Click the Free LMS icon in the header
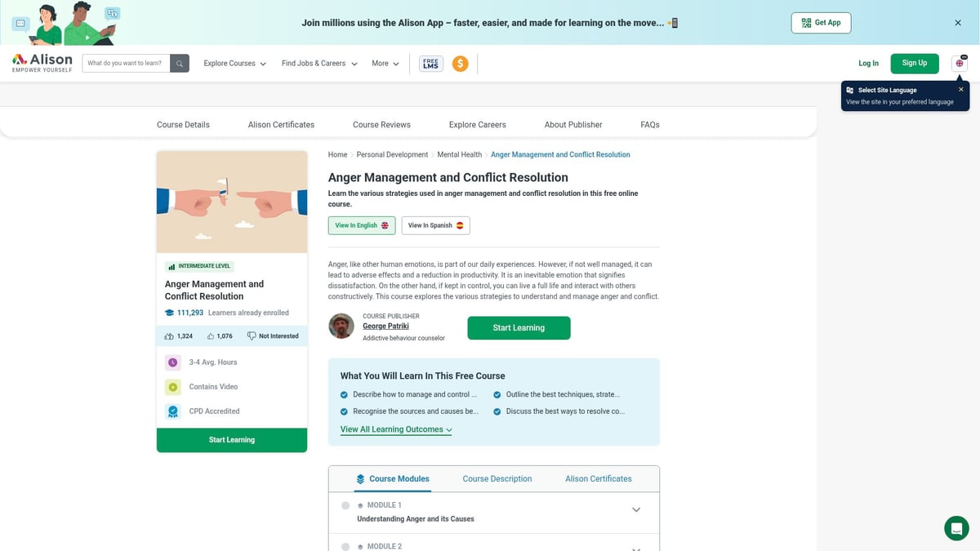980x551 pixels. pos(430,63)
